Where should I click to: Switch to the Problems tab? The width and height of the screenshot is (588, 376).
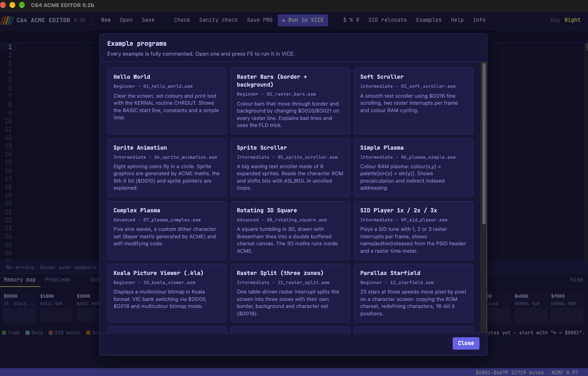[x=58, y=280]
